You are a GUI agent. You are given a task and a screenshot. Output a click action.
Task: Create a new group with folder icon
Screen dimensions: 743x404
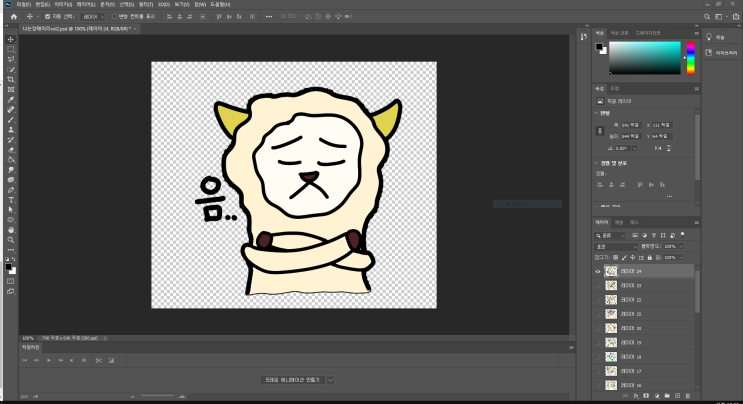tap(667, 396)
